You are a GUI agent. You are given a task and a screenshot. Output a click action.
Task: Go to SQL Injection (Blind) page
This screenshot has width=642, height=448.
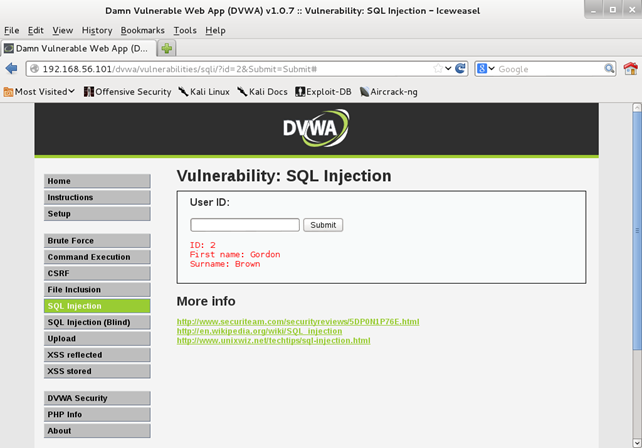pos(96,322)
